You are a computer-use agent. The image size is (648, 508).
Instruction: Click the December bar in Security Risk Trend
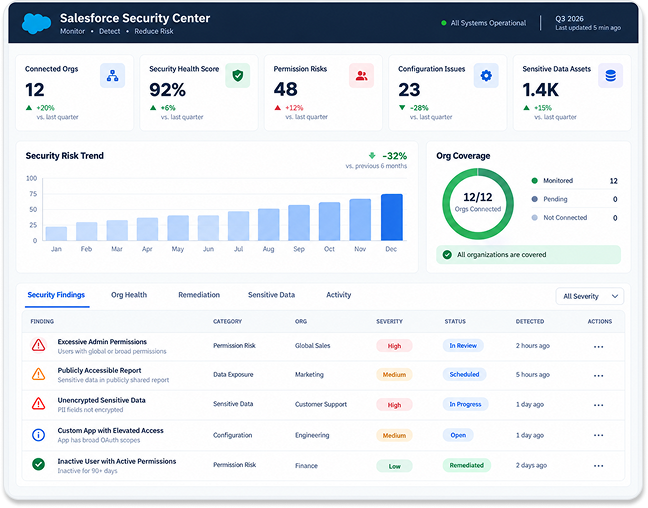(391, 217)
